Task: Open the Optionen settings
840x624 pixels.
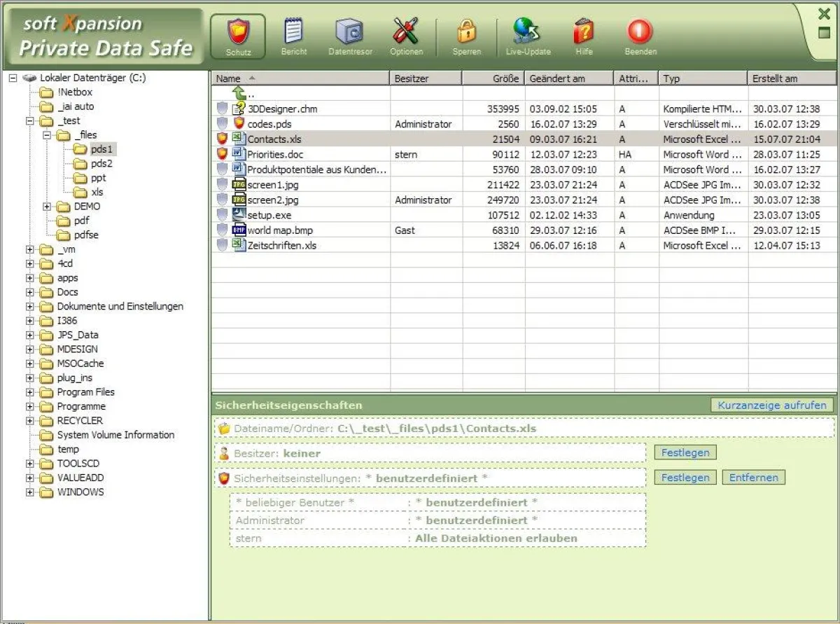Action: tap(406, 34)
